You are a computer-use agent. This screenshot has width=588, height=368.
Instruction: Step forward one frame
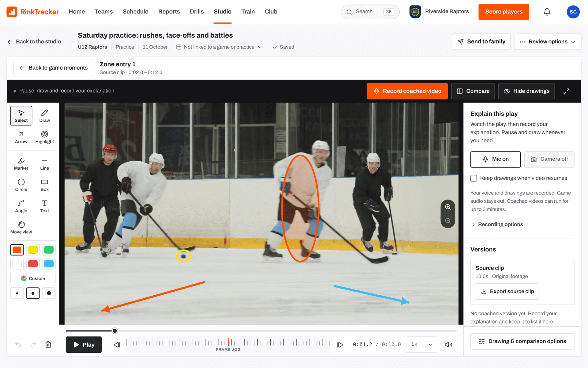click(340, 345)
